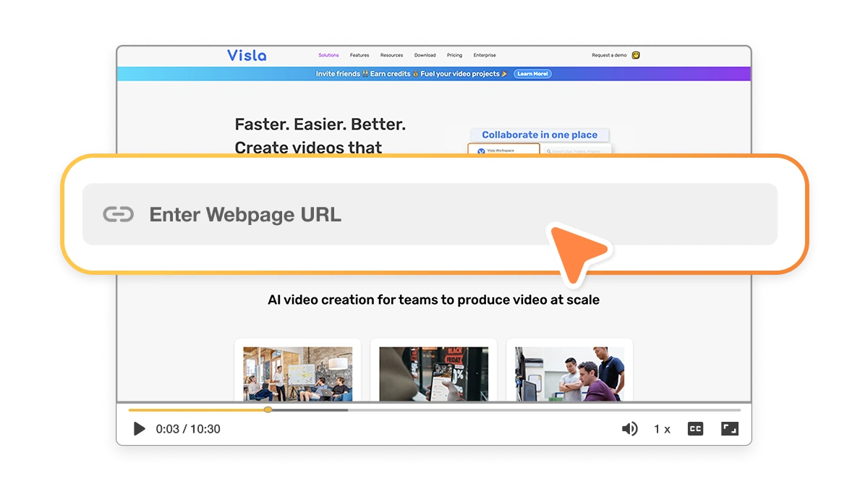Toggle sound using the speaker control
The height and width of the screenshot is (492, 868).
click(x=630, y=428)
